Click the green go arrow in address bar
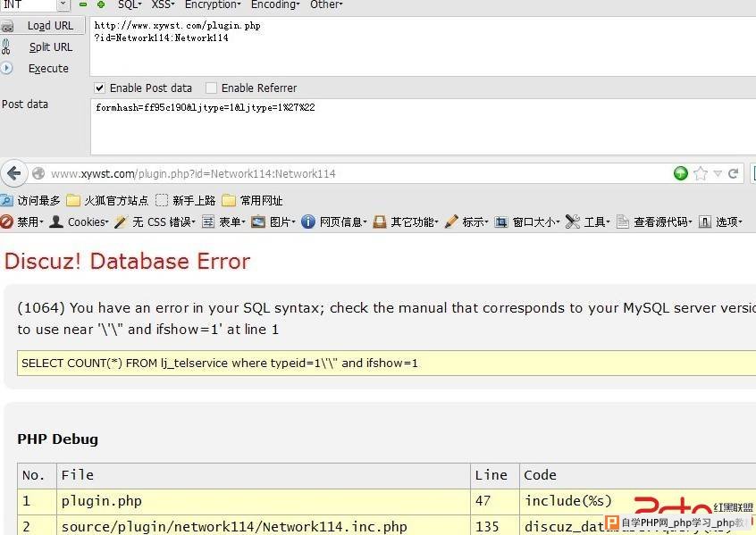 (681, 173)
